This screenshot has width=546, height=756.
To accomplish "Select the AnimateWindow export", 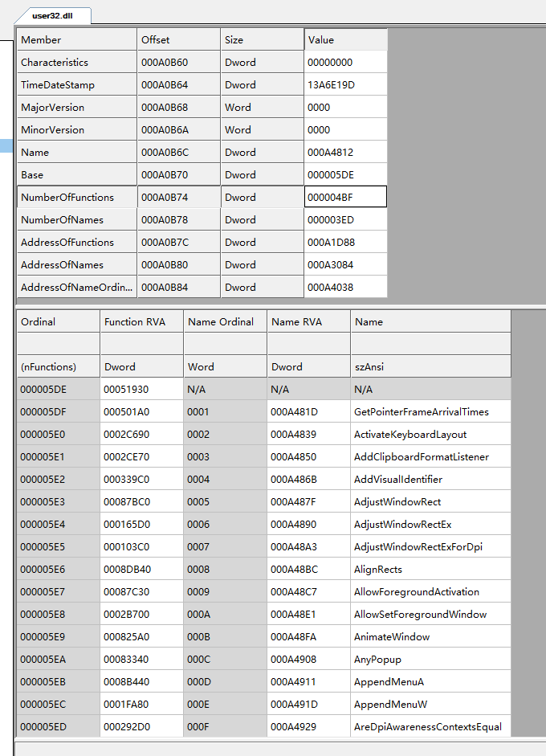I will coord(431,637).
